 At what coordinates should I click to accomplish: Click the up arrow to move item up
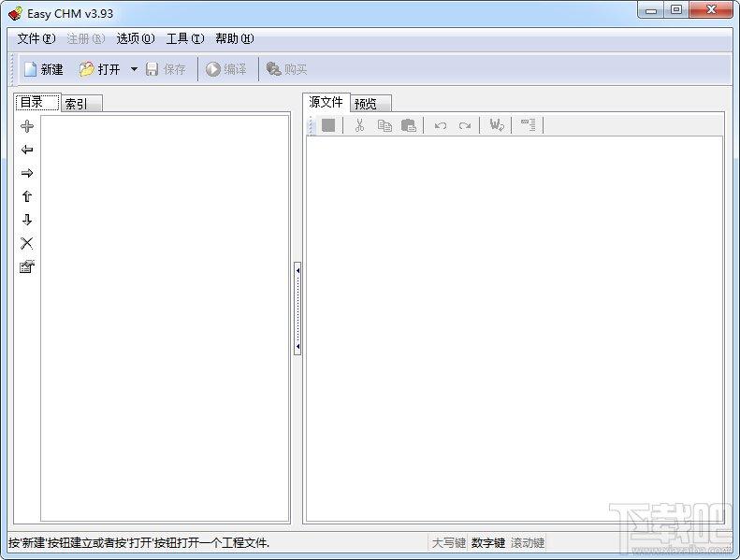(x=27, y=196)
